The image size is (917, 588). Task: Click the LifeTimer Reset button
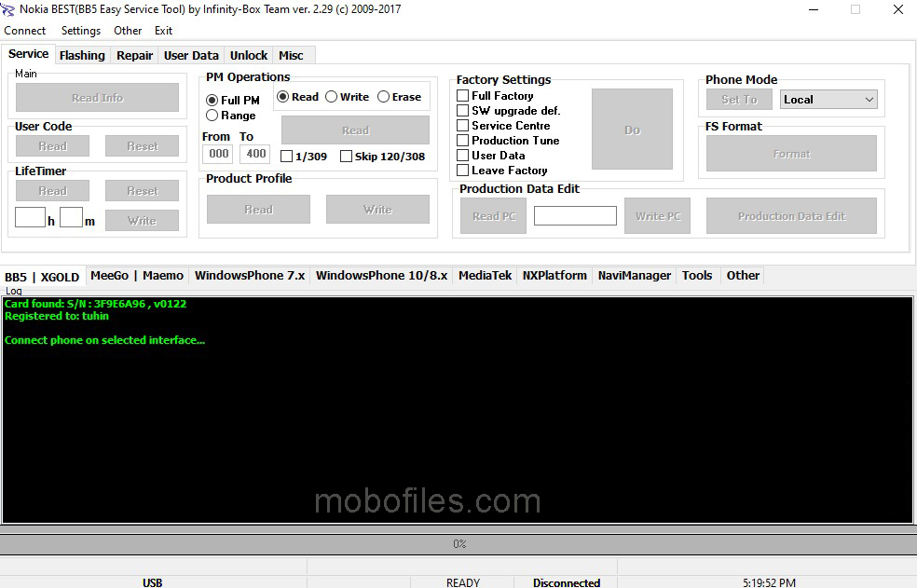tap(142, 191)
